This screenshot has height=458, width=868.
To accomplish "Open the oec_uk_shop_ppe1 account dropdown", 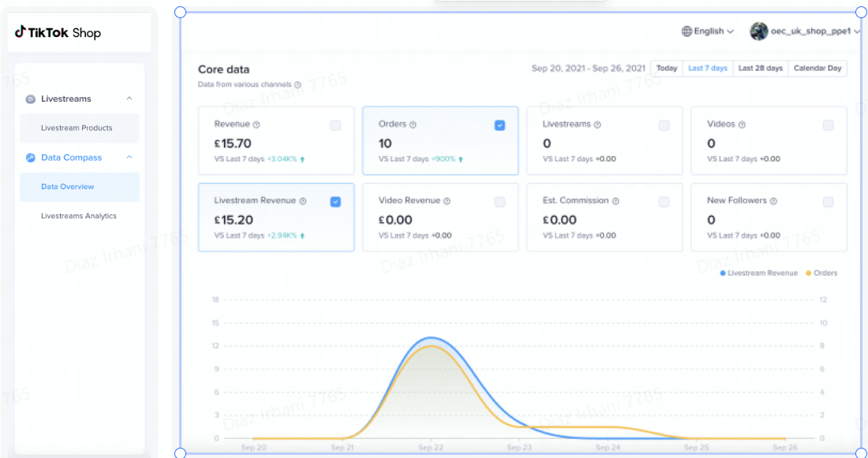I will [805, 32].
